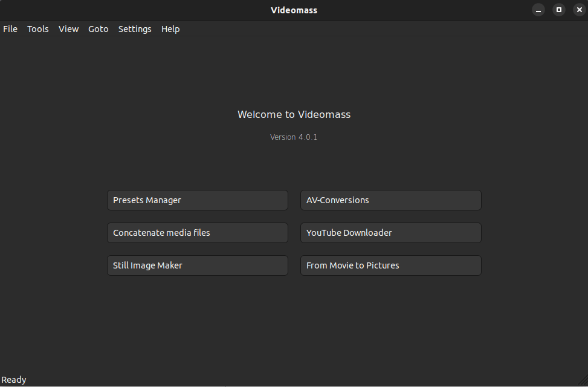588x387 pixels.
Task: Close the Videomass window
Action: (x=579, y=10)
